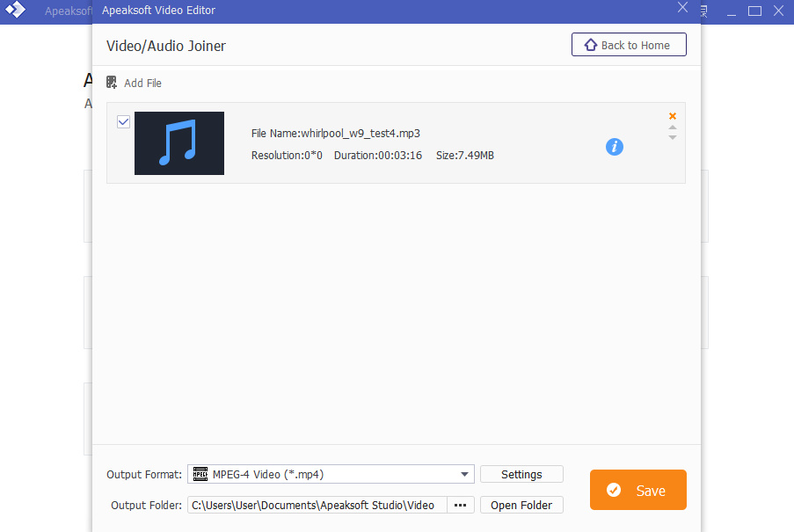Image resolution: width=794 pixels, height=532 pixels.
Task: Click the Open Folder button
Action: click(x=521, y=505)
